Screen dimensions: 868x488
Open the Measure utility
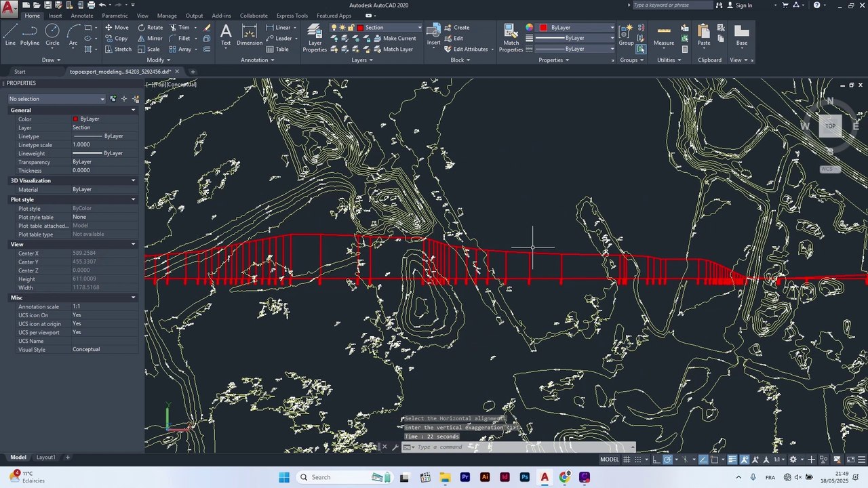pos(664,35)
